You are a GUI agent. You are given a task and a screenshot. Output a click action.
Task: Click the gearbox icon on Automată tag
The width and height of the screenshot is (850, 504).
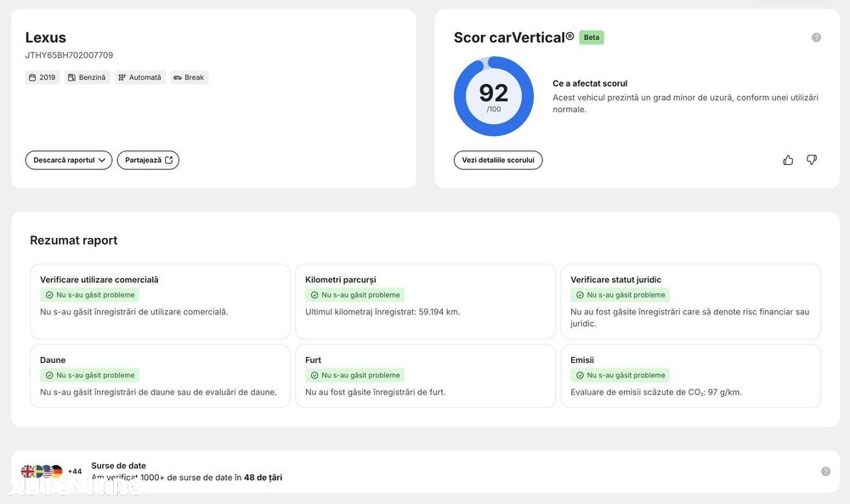tap(122, 77)
